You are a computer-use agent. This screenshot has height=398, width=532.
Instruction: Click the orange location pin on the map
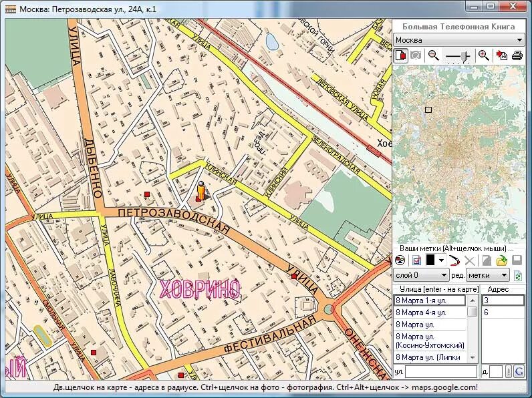(201, 192)
